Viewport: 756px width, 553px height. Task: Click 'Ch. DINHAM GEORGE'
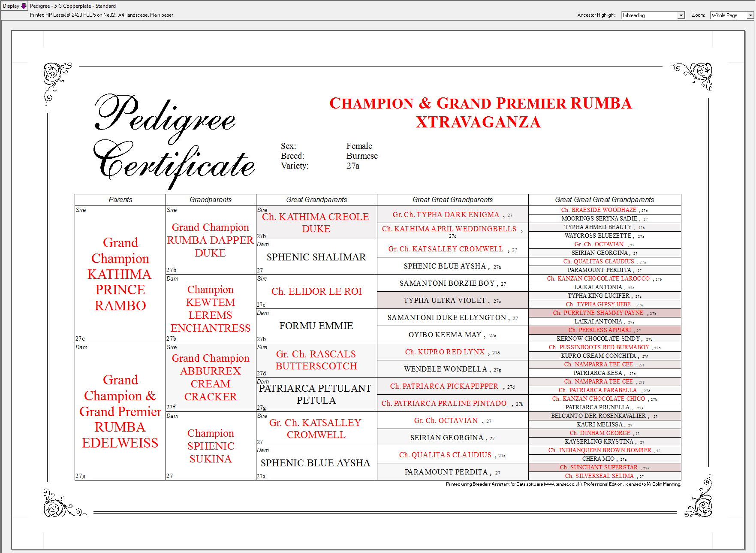coord(605,433)
